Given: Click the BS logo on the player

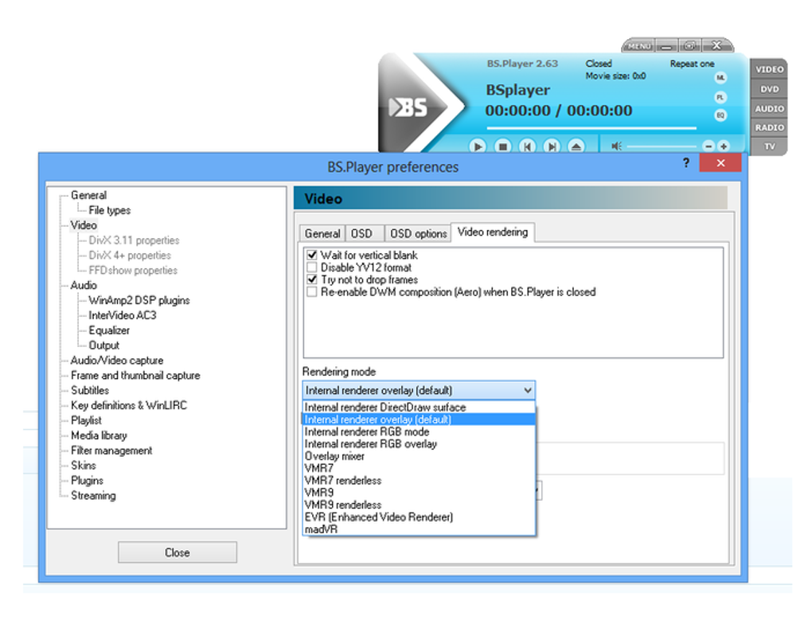Looking at the screenshot, I should 409,107.
